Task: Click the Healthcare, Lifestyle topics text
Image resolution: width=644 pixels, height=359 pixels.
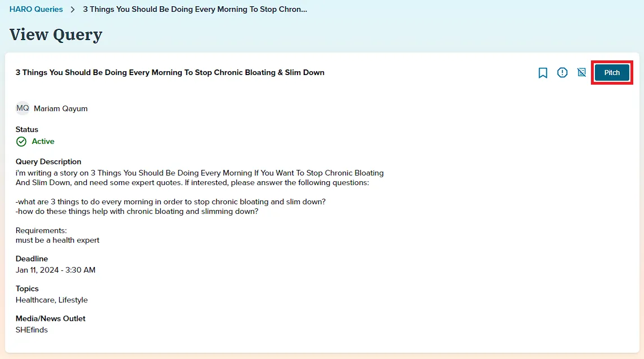Action: [x=52, y=300]
